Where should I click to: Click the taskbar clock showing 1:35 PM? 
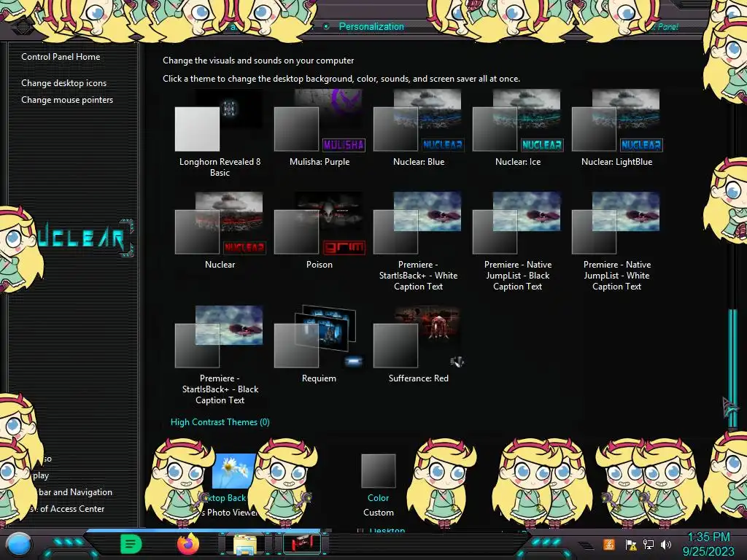pos(708,544)
